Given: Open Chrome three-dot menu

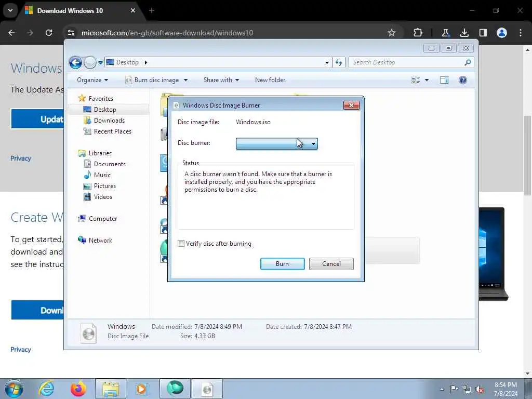Looking at the screenshot, I should point(521,33).
